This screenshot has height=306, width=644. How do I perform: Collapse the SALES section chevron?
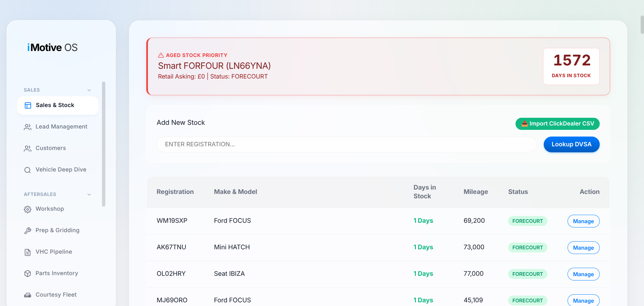(x=89, y=90)
